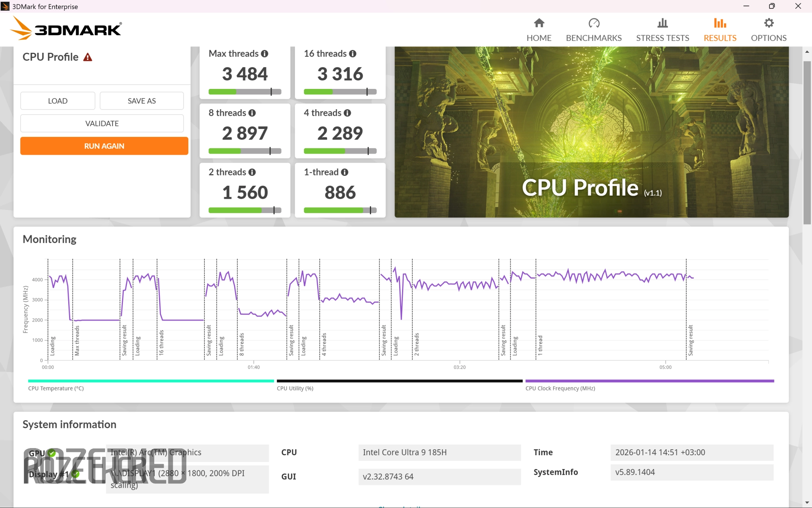
Task: Click the Stress Tests bar chart icon
Action: point(662,23)
